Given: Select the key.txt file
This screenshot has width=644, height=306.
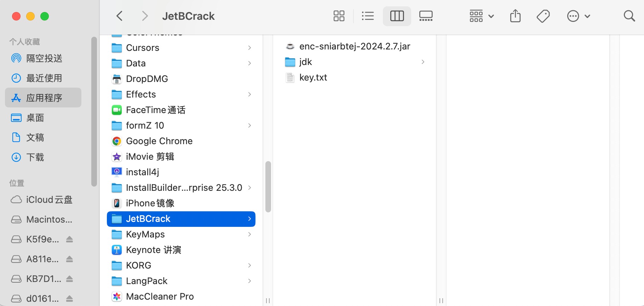Looking at the screenshot, I should click(313, 77).
